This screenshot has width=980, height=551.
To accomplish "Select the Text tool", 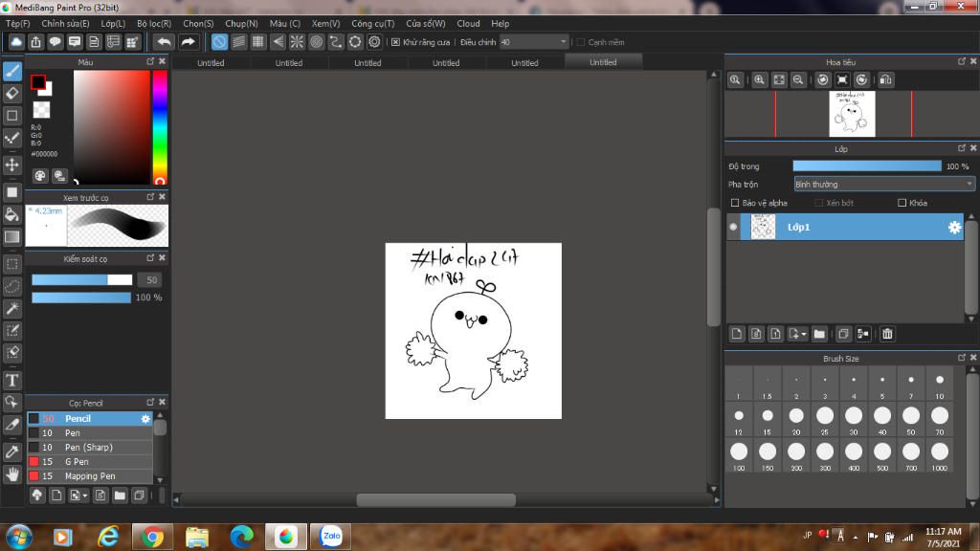I will point(12,380).
